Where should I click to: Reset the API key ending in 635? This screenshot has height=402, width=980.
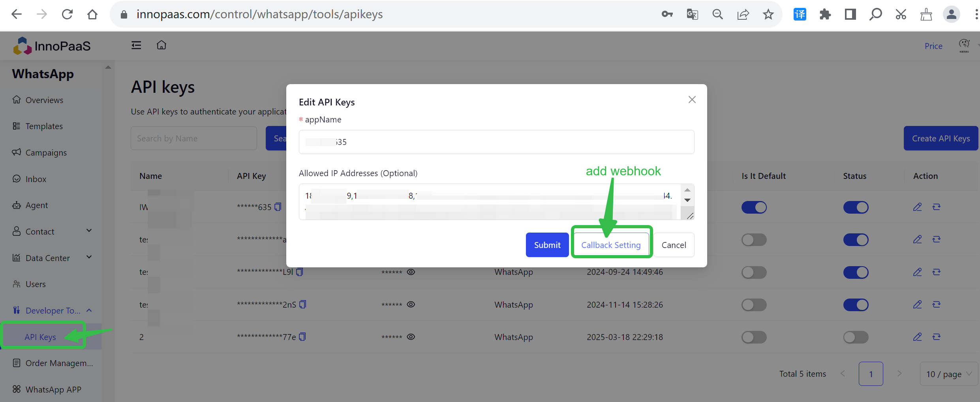pyautogui.click(x=936, y=207)
